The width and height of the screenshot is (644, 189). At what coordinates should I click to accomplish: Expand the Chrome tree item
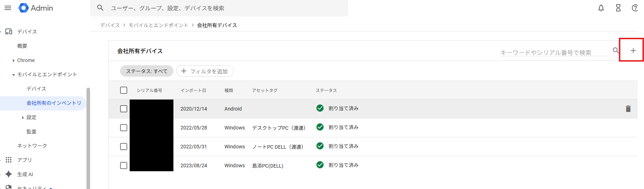point(14,61)
